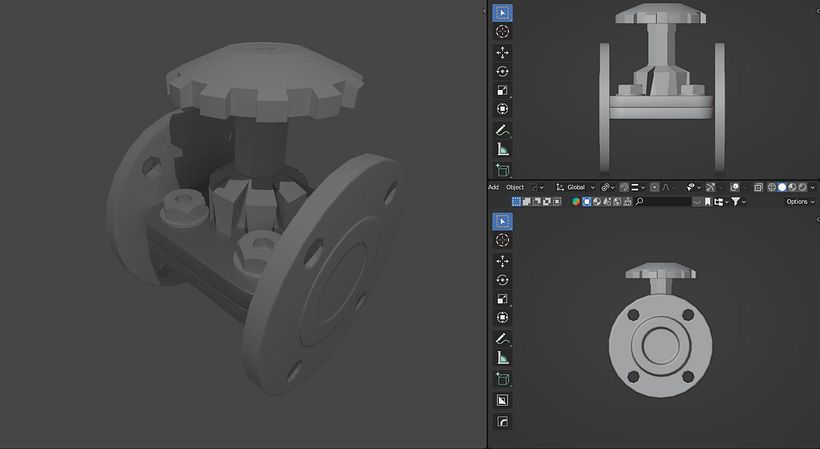The width and height of the screenshot is (820, 449).
Task: Toggle proportional editing in the header
Action: 654,187
